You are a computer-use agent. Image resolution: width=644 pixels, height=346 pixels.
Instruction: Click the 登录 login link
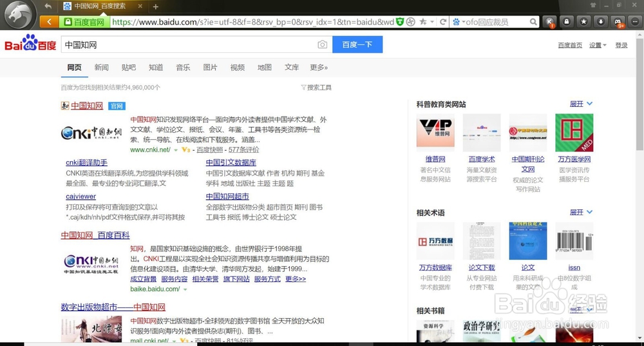pyautogui.click(x=621, y=45)
